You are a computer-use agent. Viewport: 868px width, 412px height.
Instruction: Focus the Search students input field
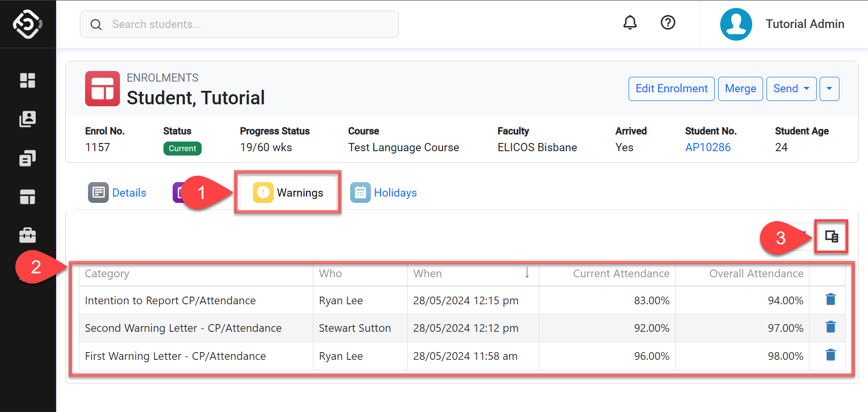239,24
